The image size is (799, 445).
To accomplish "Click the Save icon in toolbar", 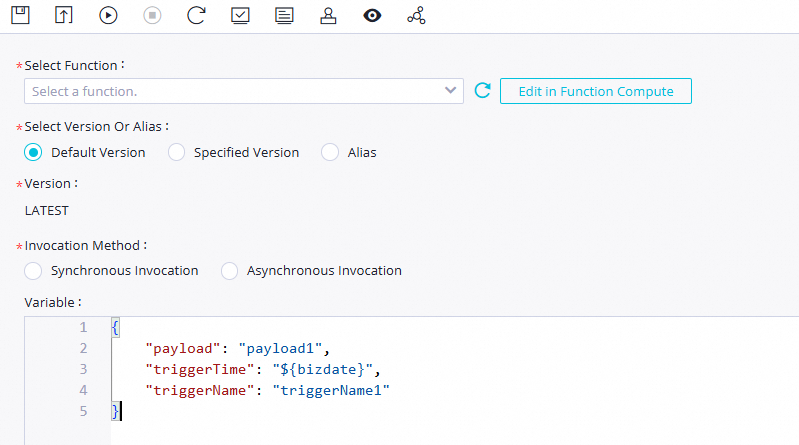I will point(20,15).
